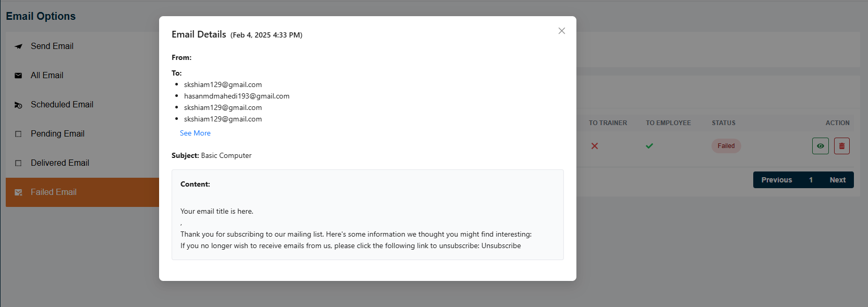Expand recipients list with See More

tap(195, 133)
